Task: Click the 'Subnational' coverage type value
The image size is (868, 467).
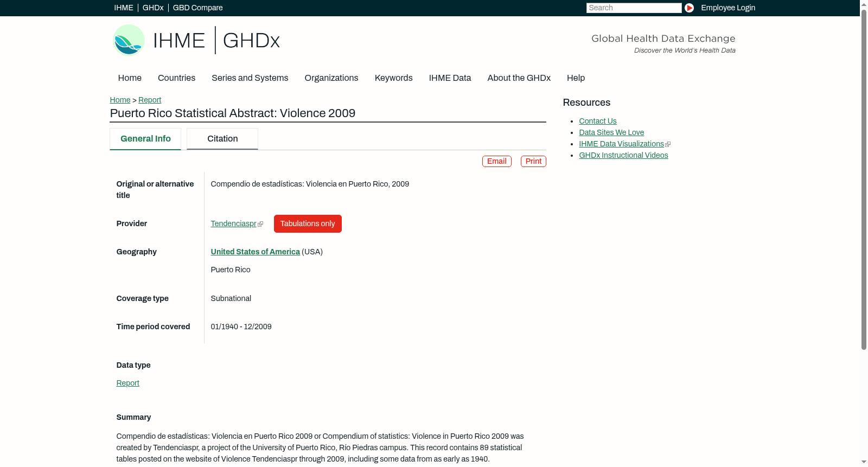Action: [231, 299]
